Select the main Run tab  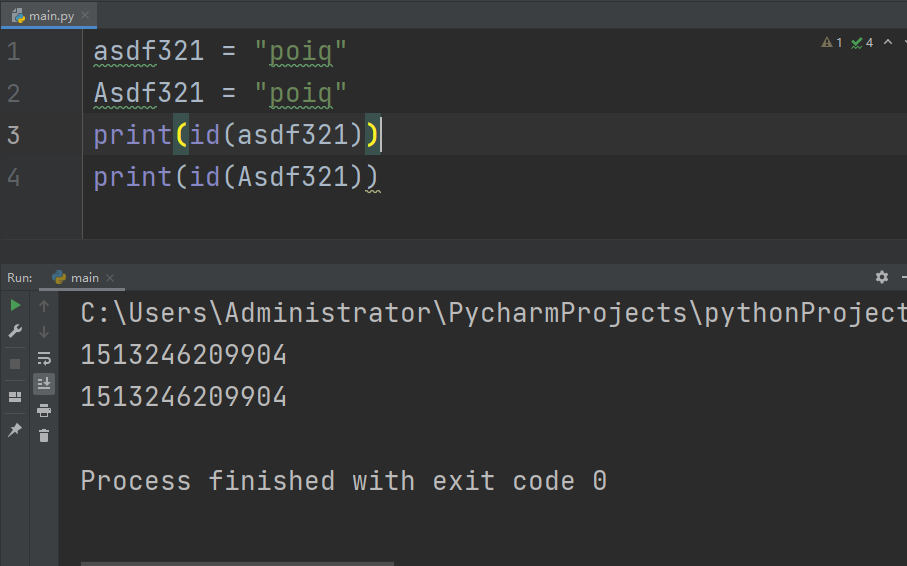click(78, 278)
